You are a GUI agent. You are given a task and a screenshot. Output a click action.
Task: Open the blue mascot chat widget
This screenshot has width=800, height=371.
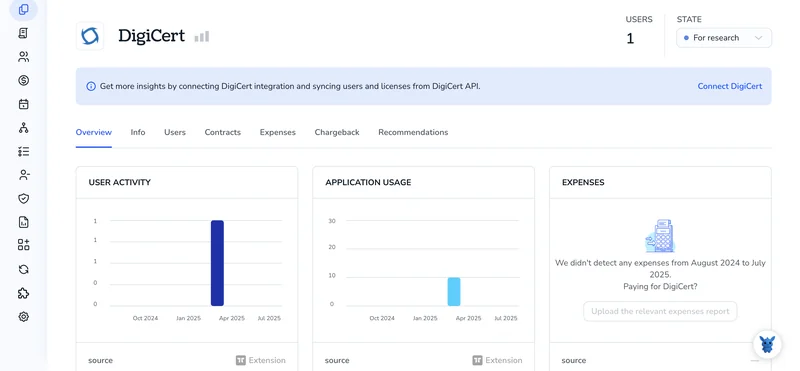pyautogui.click(x=767, y=344)
